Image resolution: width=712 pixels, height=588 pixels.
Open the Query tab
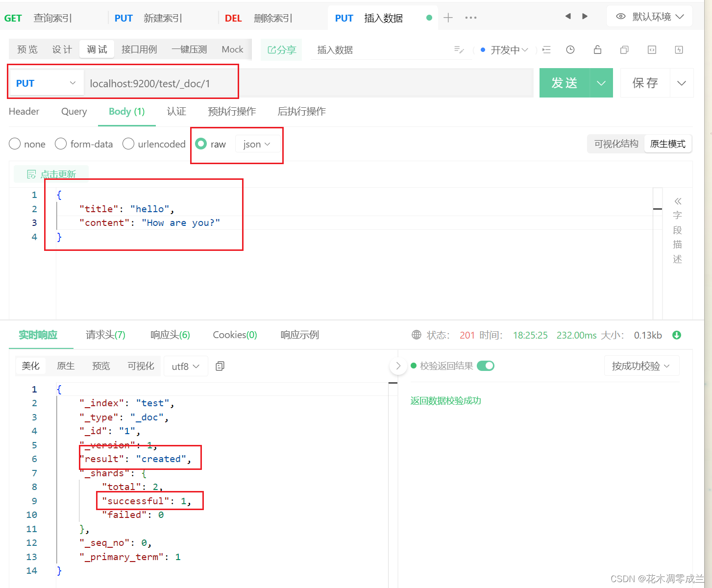click(x=74, y=111)
